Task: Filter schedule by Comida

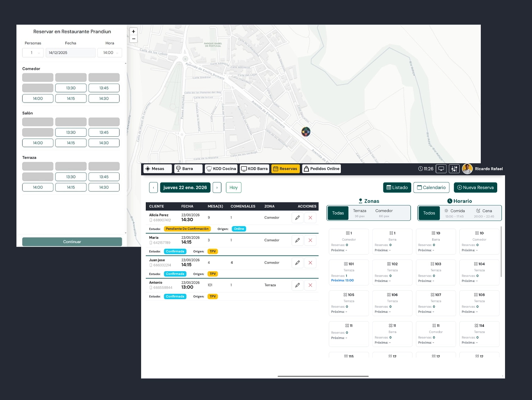Action: pyautogui.click(x=454, y=213)
